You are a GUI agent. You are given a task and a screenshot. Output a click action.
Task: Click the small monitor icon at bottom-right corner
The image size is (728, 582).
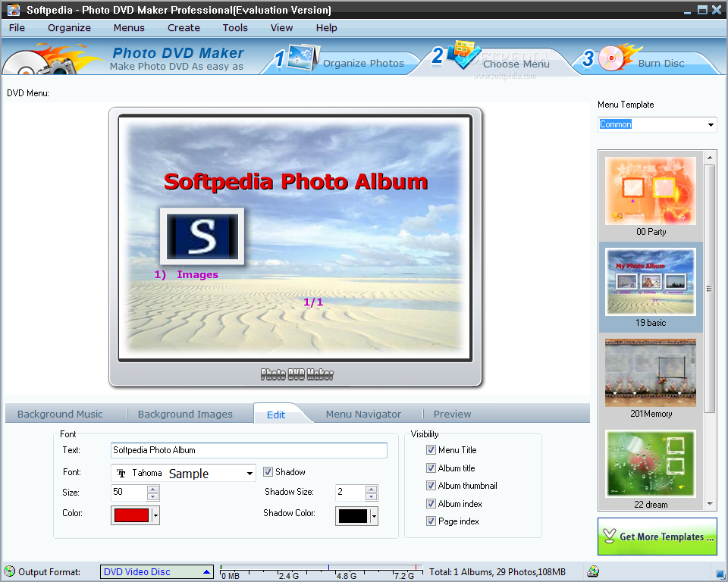[720, 574]
